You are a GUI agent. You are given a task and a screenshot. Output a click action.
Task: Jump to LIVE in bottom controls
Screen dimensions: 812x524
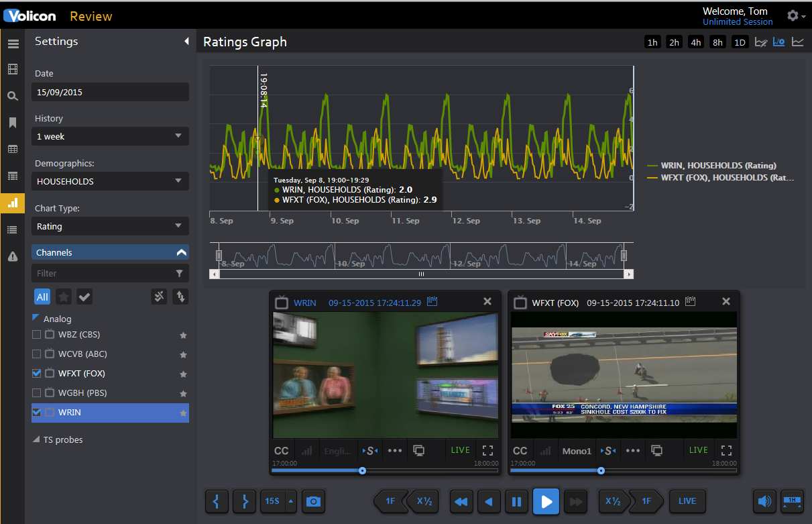pos(687,501)
